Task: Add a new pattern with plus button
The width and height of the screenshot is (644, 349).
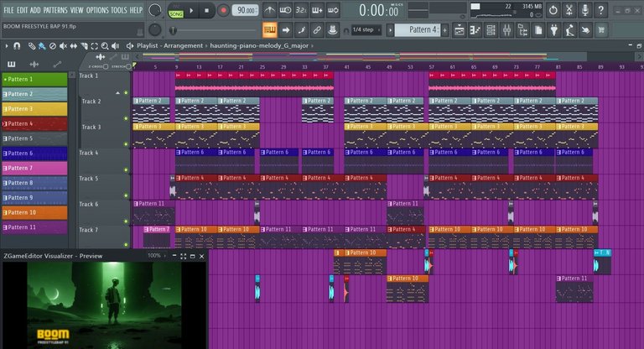Action: [444, 30]
